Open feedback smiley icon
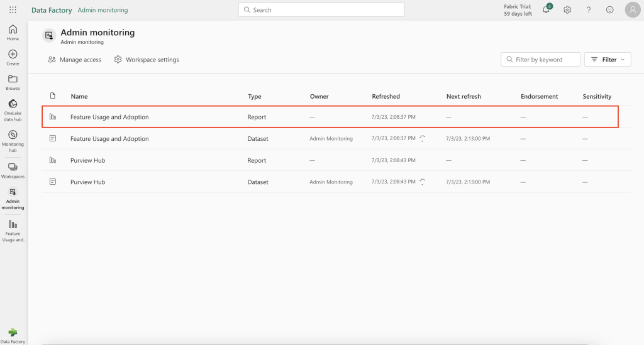Screen dimensions: 644x345 tap(610, 10)
